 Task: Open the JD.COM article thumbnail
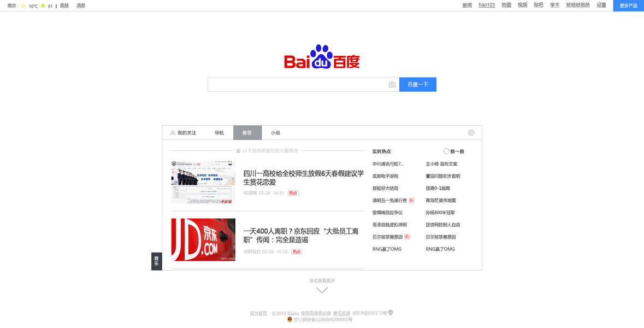[203, 239]
